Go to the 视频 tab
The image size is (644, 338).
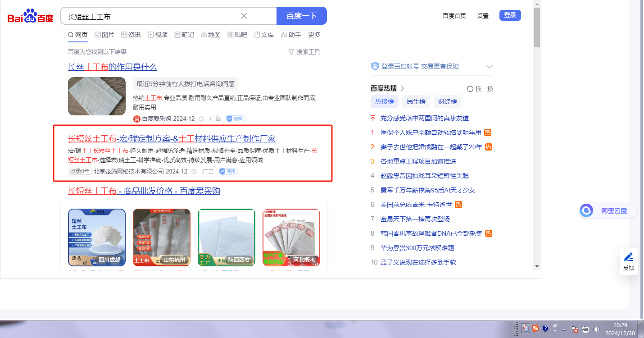tap(158, 35)
